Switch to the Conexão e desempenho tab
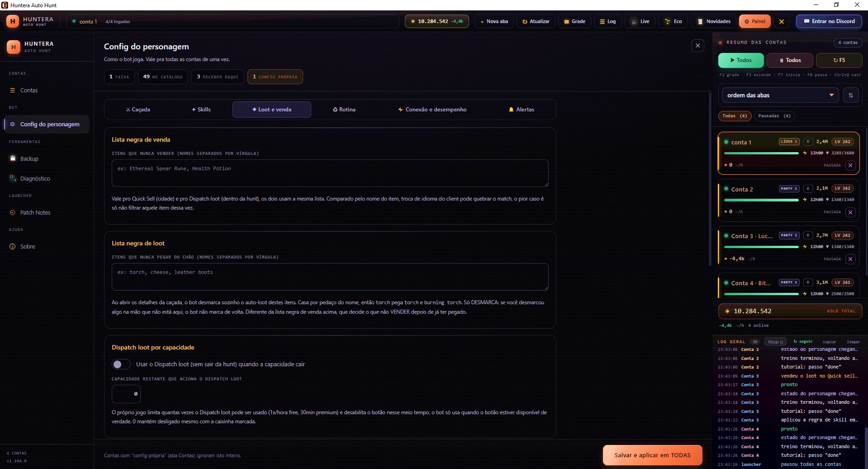The width and height of the screenshot is (868, 469). (x=432, y=110)
